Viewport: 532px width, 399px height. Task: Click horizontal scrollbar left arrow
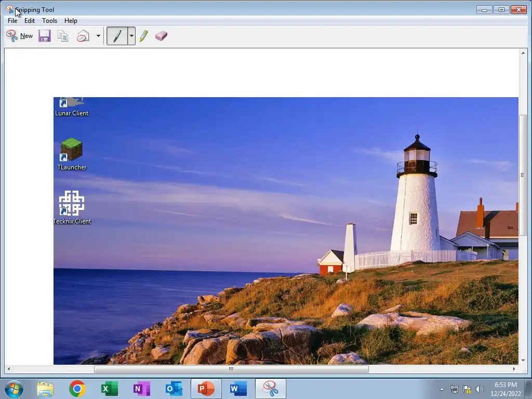coord(9,369)
